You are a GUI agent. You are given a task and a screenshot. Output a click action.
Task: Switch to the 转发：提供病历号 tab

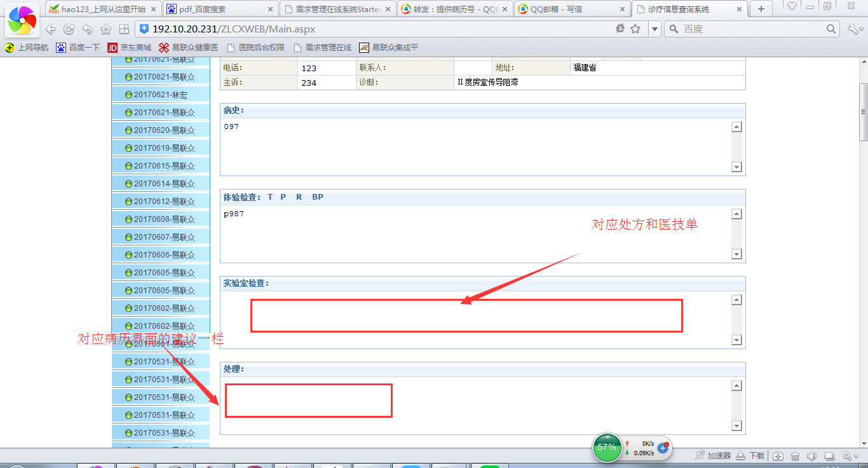[456, 10]
